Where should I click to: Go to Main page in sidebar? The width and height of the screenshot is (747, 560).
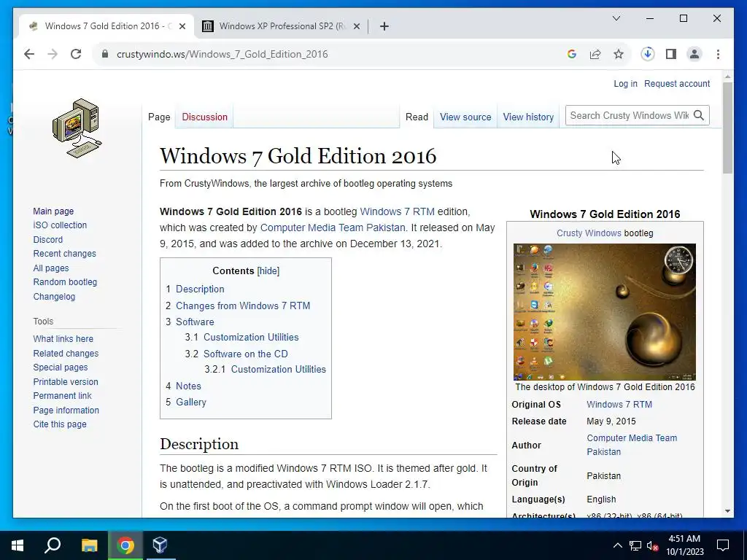tap(53, 211)
